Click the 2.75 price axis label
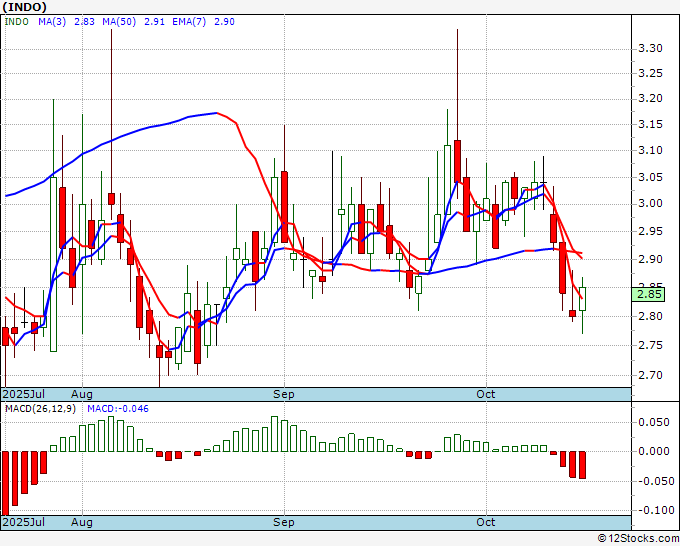Screen dimensions: 680x546 651,345
